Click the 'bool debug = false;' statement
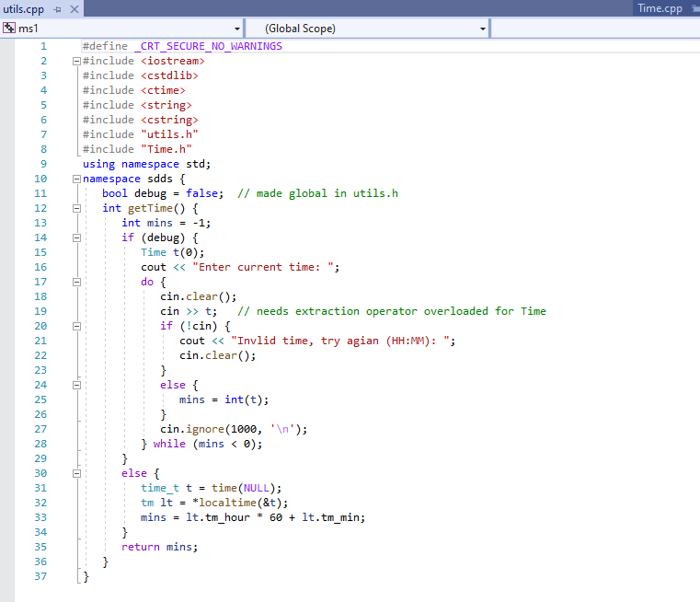Viewport: 700px width, 602px height. coord(163,193)
